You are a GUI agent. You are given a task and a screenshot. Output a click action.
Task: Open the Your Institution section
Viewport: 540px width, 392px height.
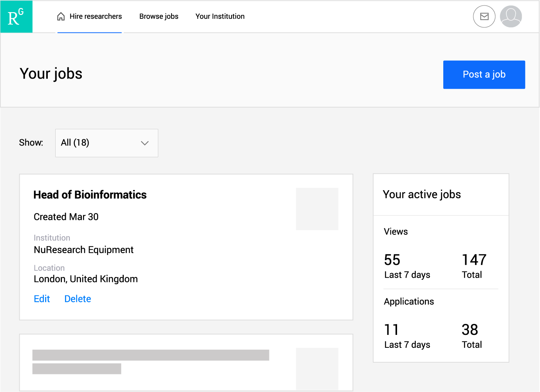click(220, 16)
